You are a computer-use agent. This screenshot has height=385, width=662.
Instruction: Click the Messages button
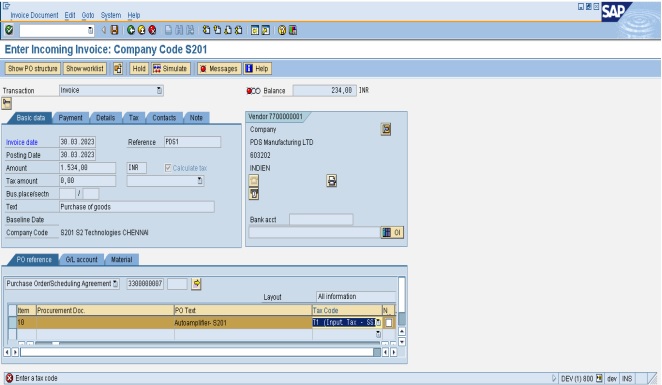tap(219, 68)
